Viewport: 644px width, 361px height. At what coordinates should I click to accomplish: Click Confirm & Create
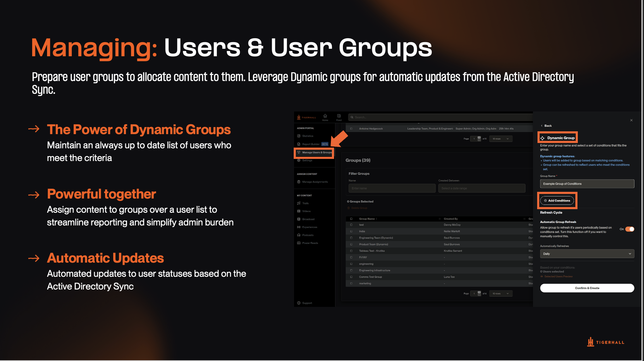[587, 288]
